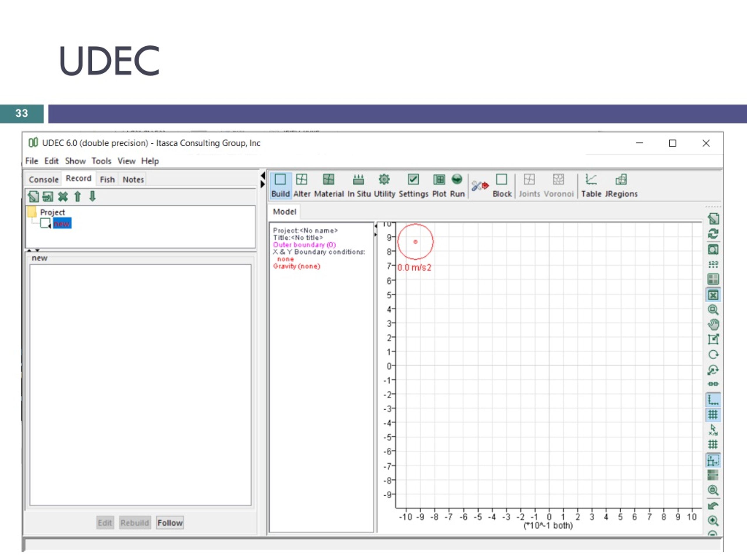Viewport: 747px width, 560px height.
Task: Click the zoom box magnifier icon
Action: (x=713, y=309)
